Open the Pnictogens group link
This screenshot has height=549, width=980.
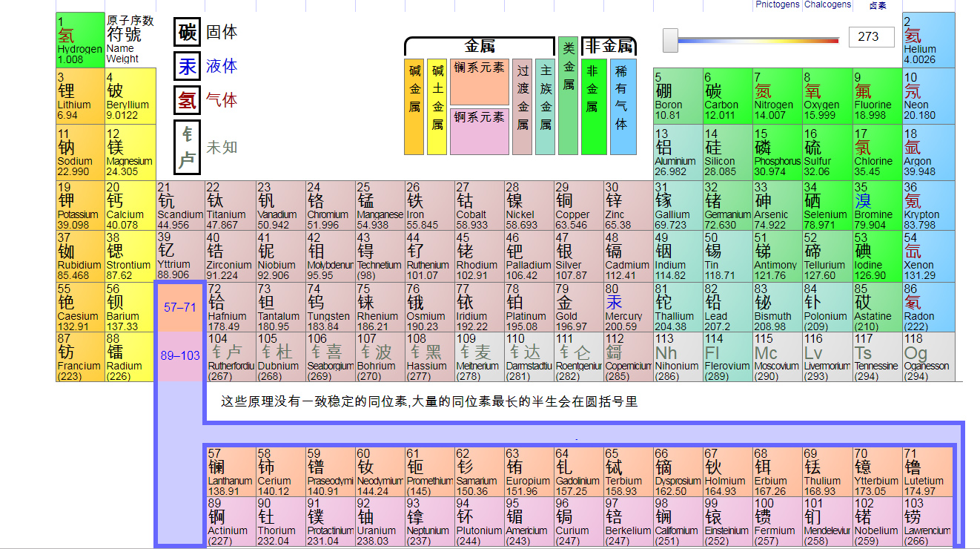click(x=778, y=4)
